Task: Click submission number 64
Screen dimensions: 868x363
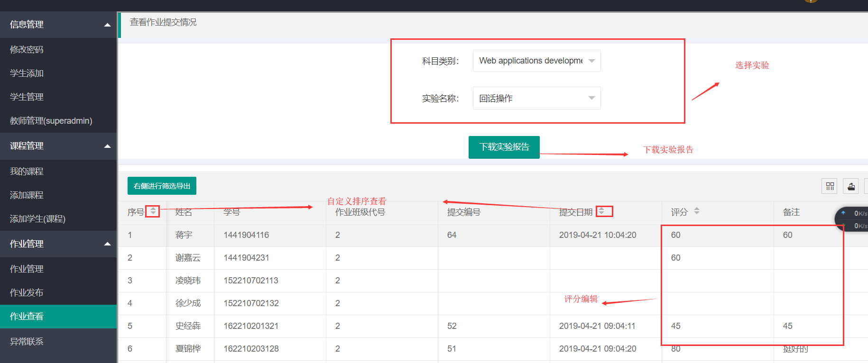Action: [x=452, y=235]
